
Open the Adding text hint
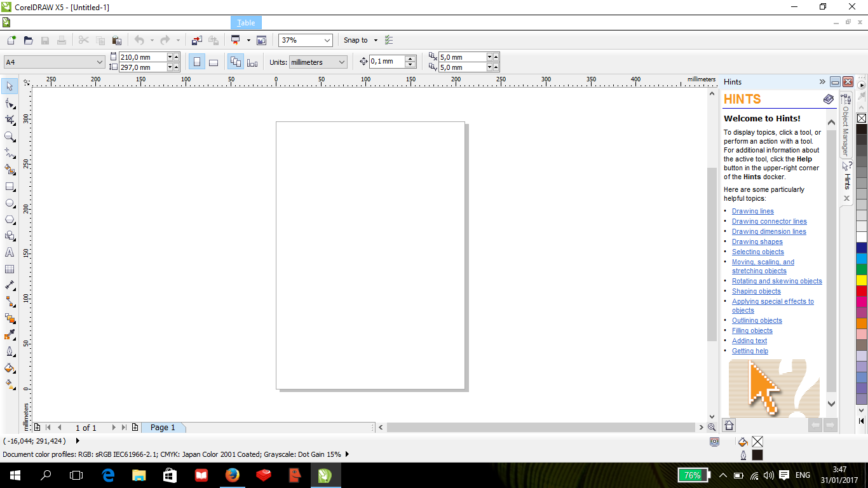pos(750,341)
